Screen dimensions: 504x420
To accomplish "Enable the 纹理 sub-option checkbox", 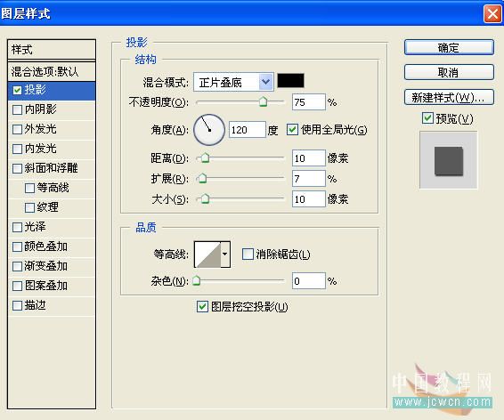I will [29, 207].
